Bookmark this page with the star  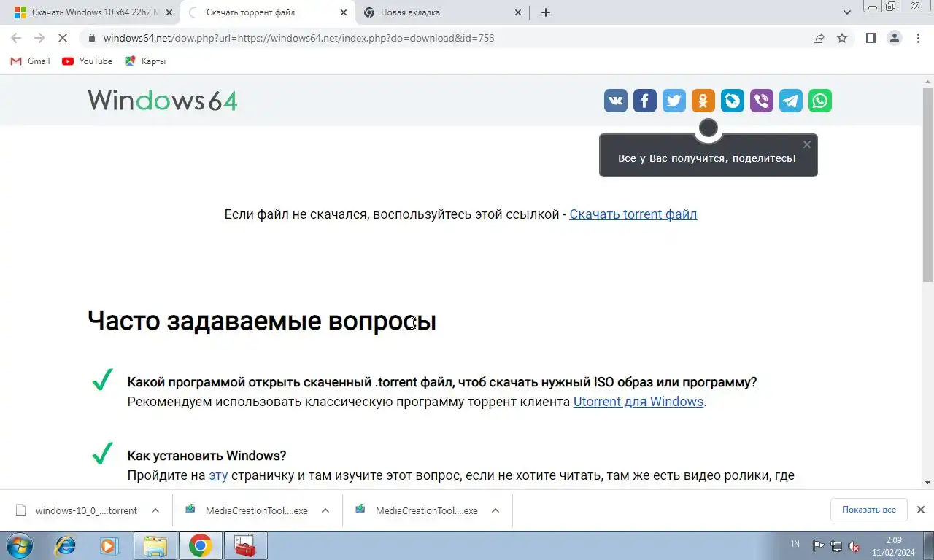click(842, 38)
